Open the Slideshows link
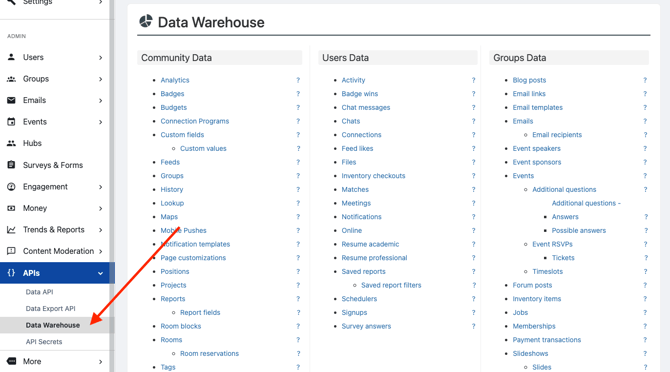 [530, 353]
